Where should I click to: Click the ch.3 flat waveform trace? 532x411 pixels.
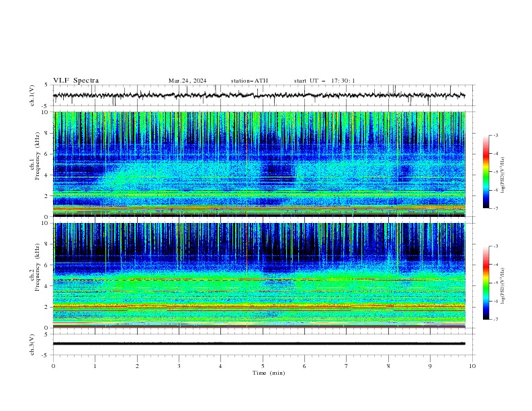(259, 344)
